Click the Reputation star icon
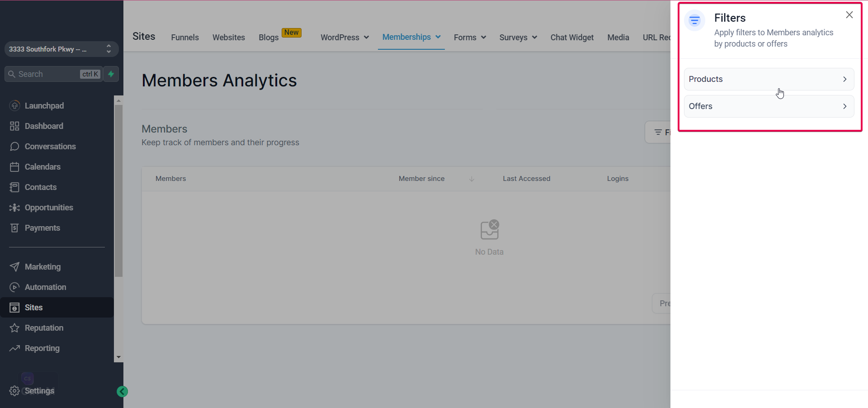The image size is (868, 408). [14, 327]
